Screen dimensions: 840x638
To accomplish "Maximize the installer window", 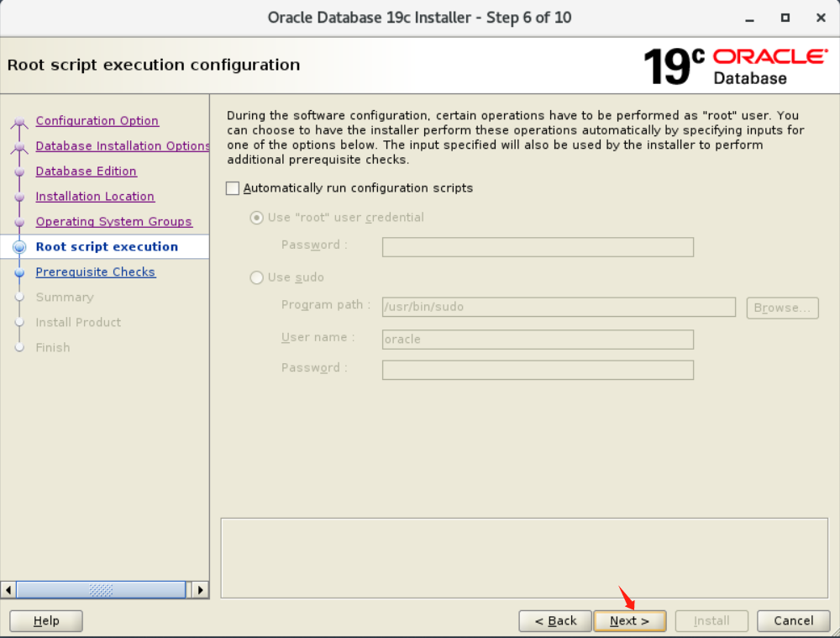I will point(785,18).
